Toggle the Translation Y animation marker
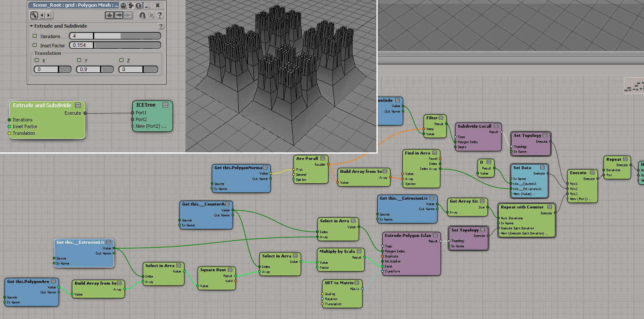 click(79, 60)
